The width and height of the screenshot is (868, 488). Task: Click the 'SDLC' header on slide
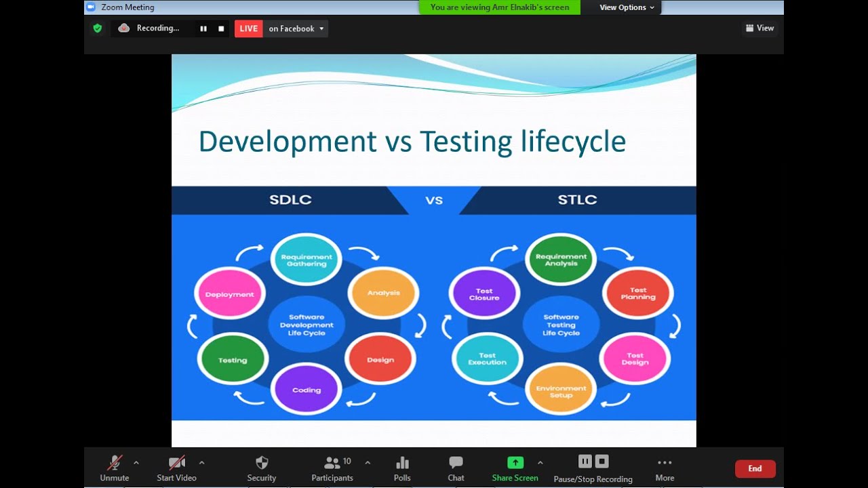point(292,200)
